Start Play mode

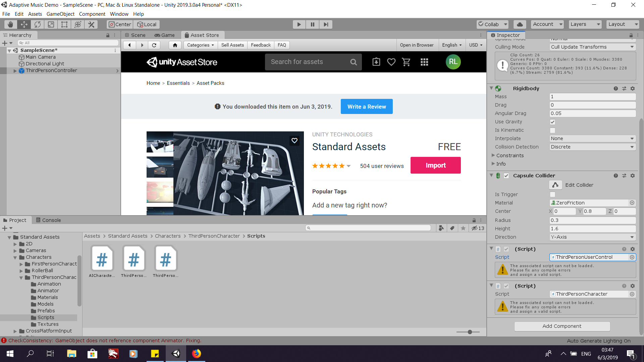click(x=299, y=24)
